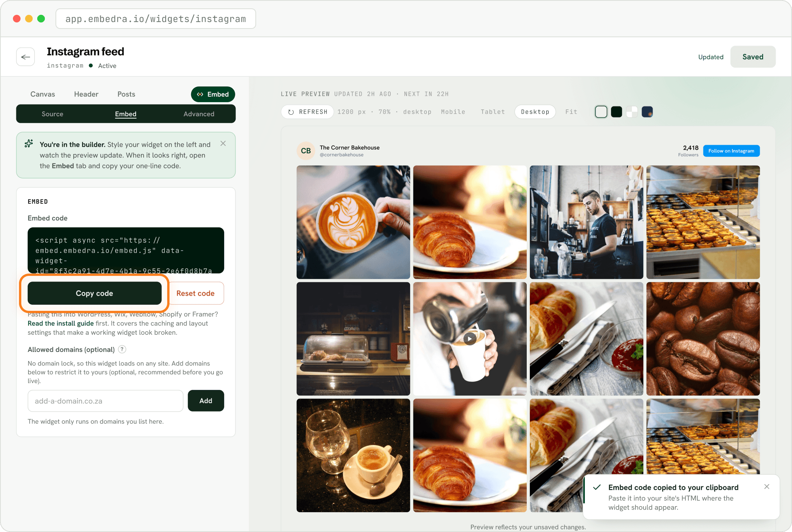
Task: Set preview to Fit mode
Action: (x=571, y=112)
